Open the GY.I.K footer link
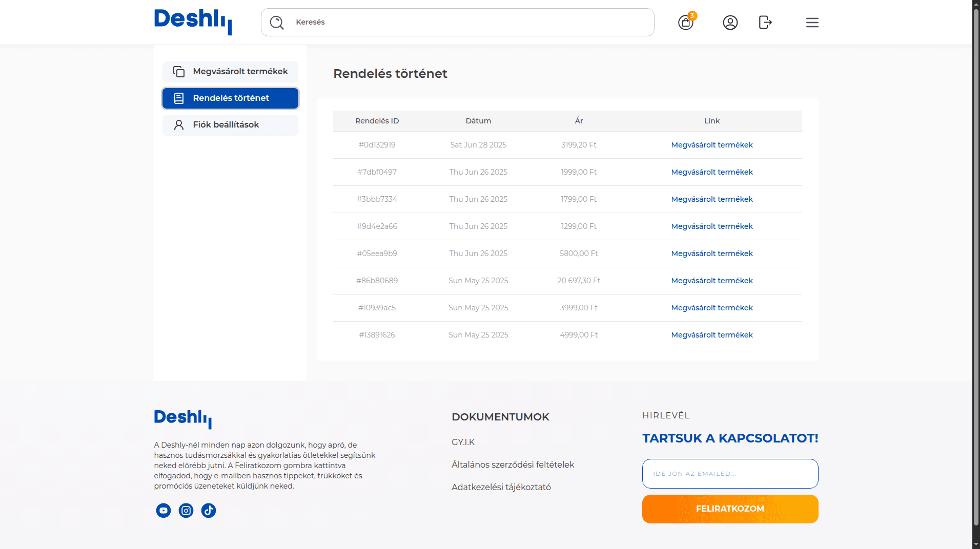Screen dimensions: 980x549 coord(463,442)
